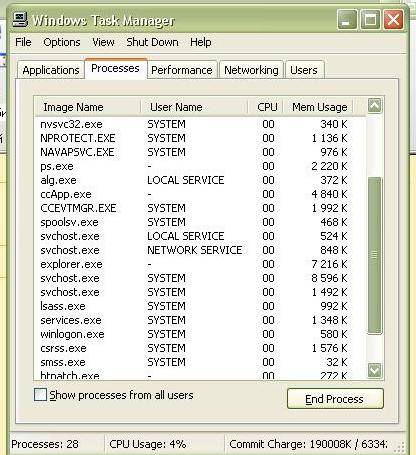416x455 pixels.
Task: Select the ps.exe process
Action: point(200,166)
